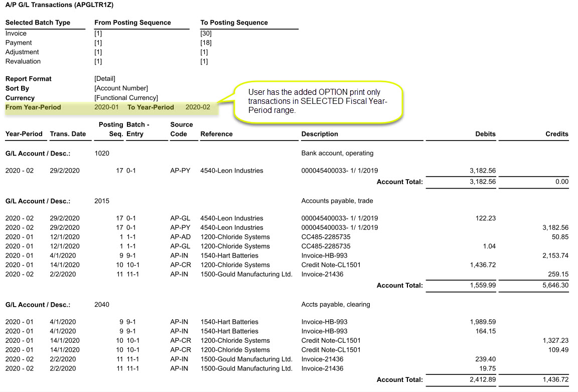578x392 pixels.
Task: Click the debit amount 1,989.59
Action: 483,322
